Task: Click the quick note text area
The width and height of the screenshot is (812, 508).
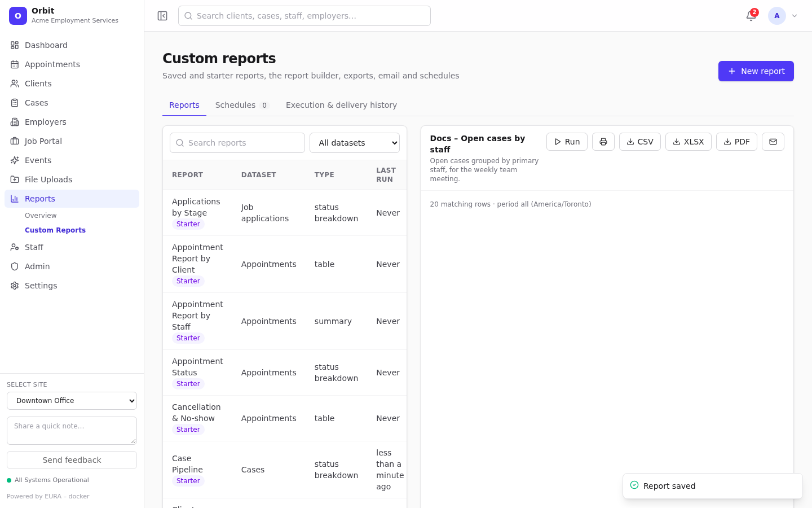Action: coord(72,431)
